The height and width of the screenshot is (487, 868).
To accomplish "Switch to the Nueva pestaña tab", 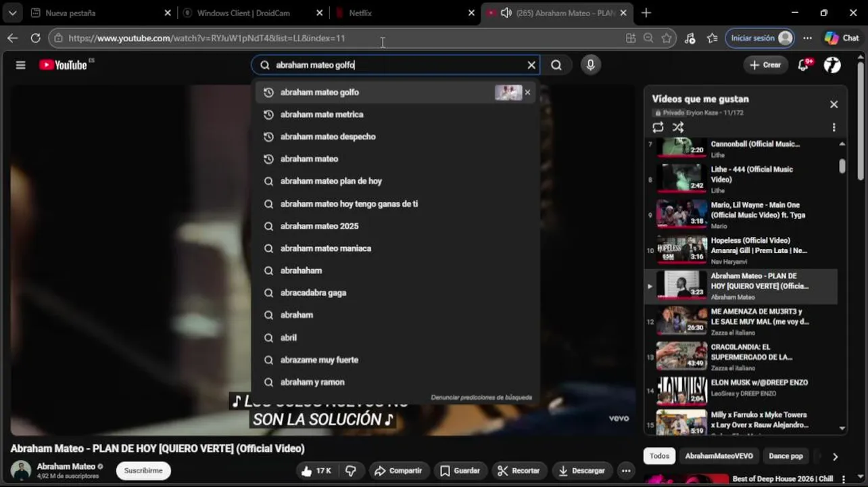I will click(x=101, y=13).
